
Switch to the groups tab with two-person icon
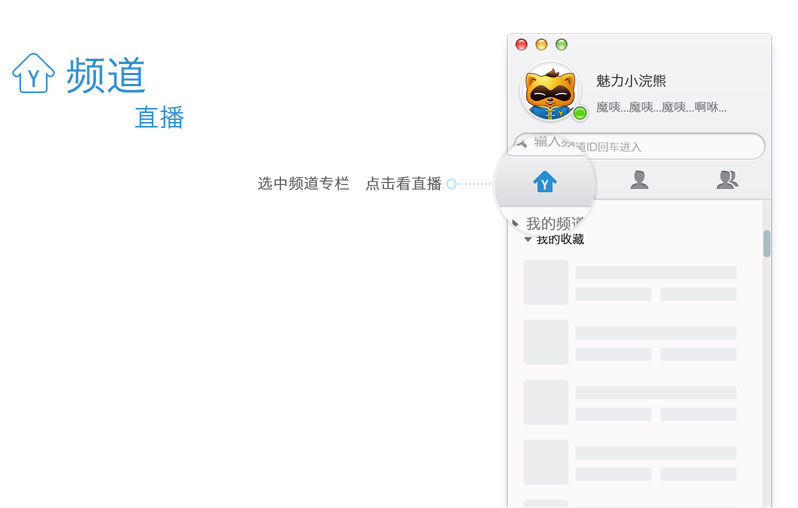[x=727, y=180]
